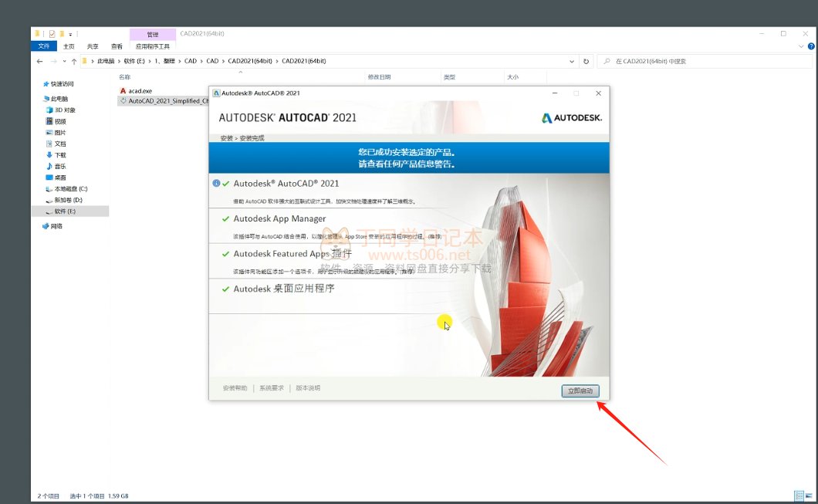Open the 应用程序工具 ribbon tab

152,46
